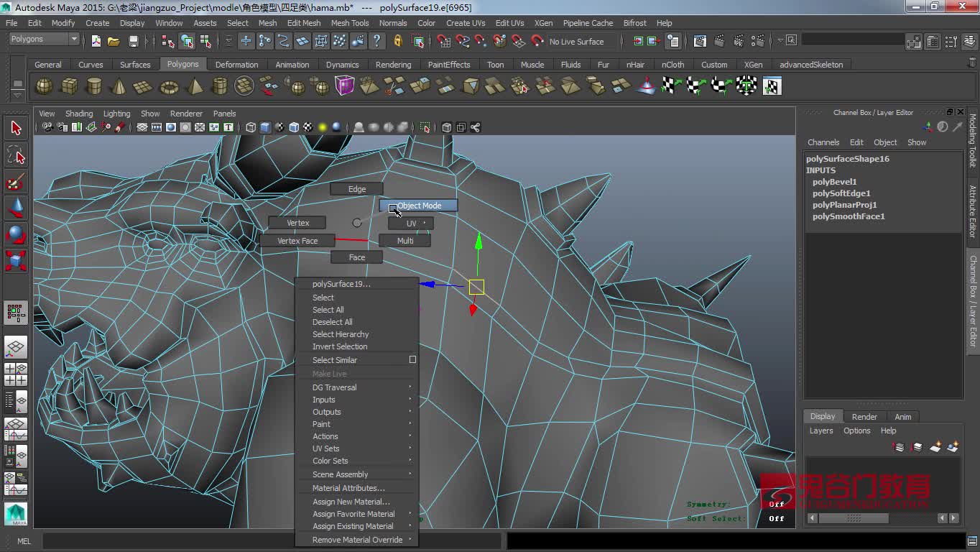This screenshot has height=552, width=980.
Task: Open Select Similar option box
Action: [x=412, y=359]
